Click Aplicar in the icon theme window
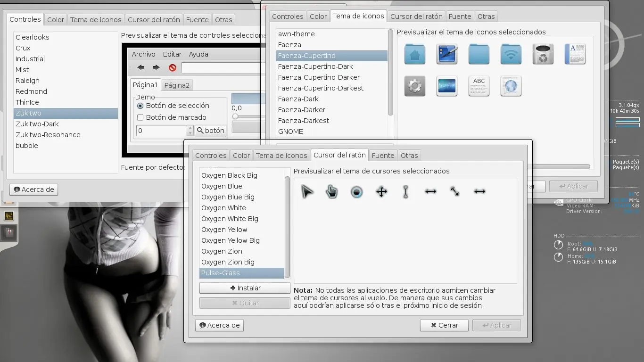This screenshot has height=362, width=644. 573,186
